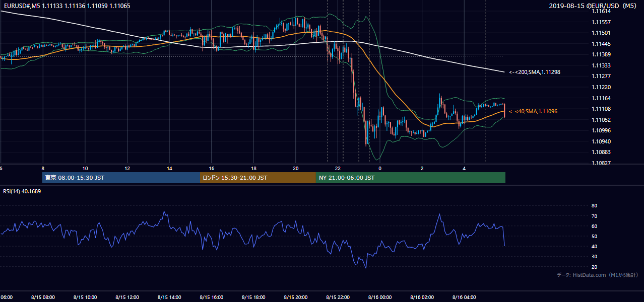Click the RSI level 20 label
644x302 pixels.
[x=594, y=267]
